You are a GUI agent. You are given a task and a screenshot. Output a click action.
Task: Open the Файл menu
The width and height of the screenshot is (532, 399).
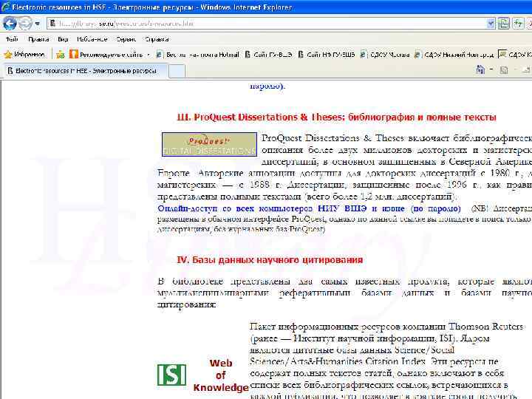12,39
